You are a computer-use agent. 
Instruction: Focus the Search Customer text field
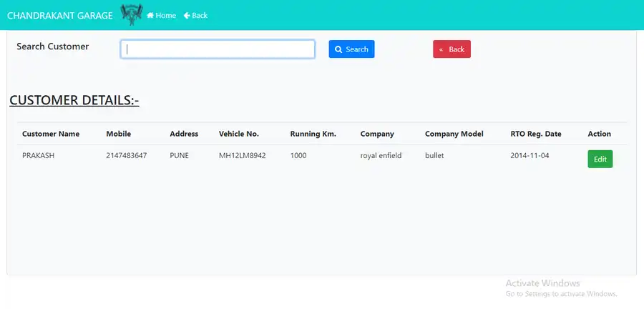[218, 49]
